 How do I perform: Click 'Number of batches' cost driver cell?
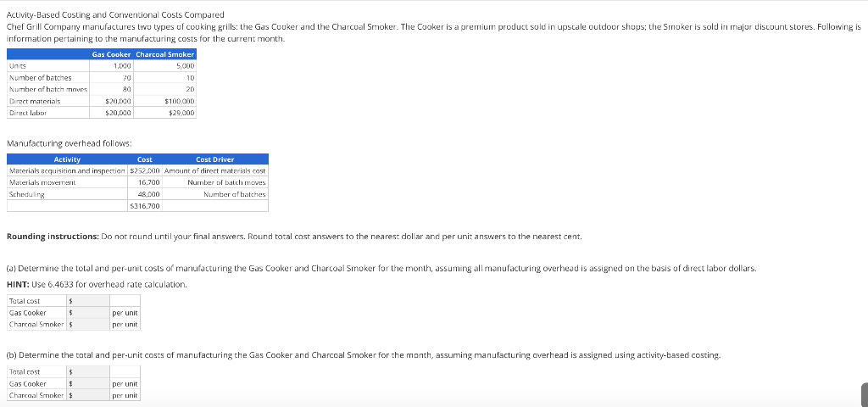click(x=214, y=194)
